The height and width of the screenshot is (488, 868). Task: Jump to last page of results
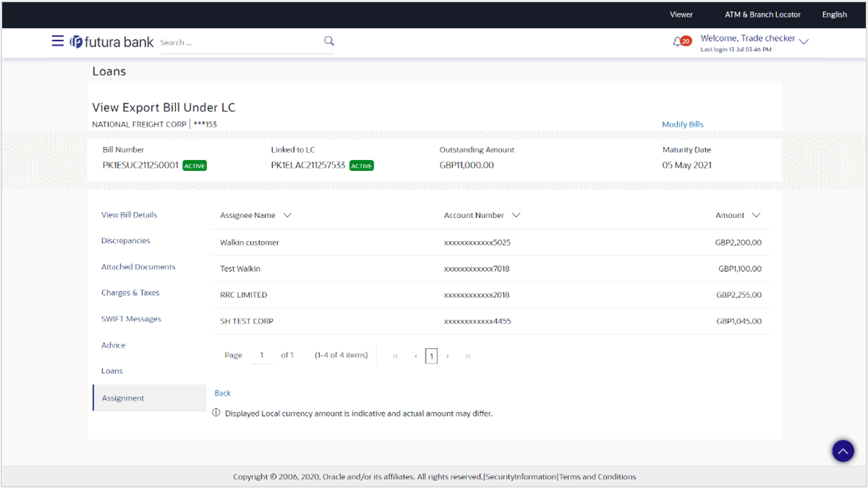pyautogui.click(x=468, y=356)
